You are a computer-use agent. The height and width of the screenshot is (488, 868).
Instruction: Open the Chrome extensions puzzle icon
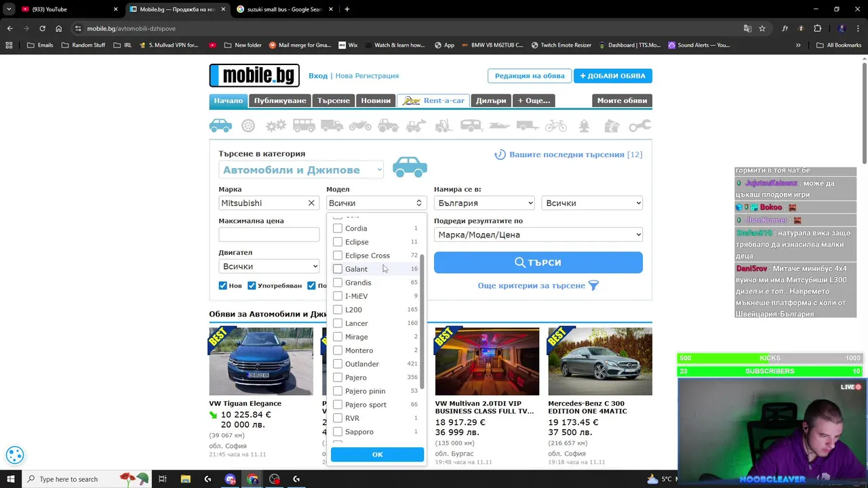[x=817, y=28]
